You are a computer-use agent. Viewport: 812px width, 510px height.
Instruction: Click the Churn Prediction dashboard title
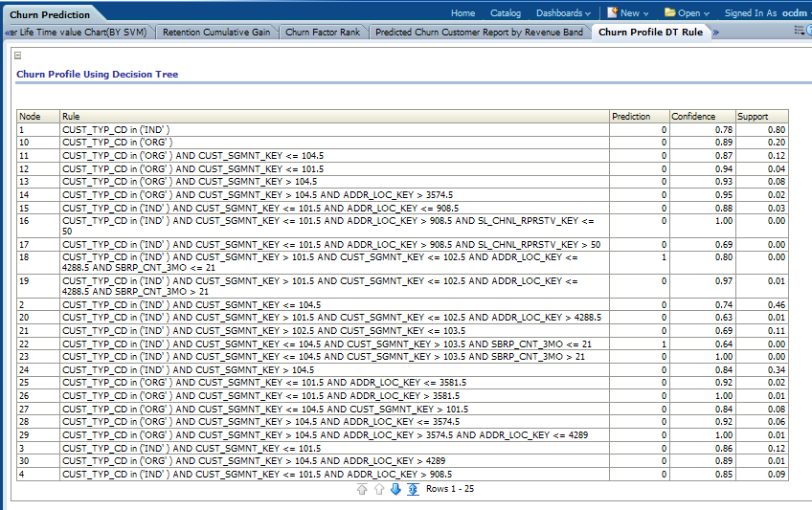coord(50,14)
